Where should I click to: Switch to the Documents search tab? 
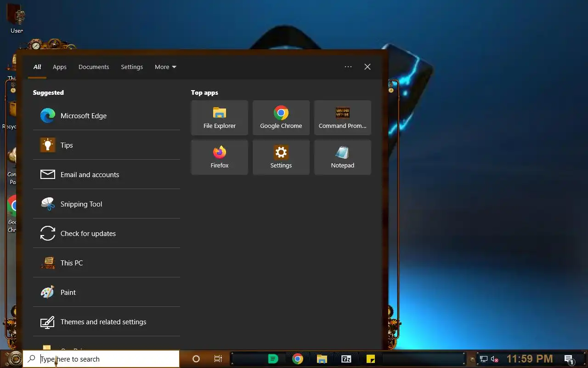(94, 67)
